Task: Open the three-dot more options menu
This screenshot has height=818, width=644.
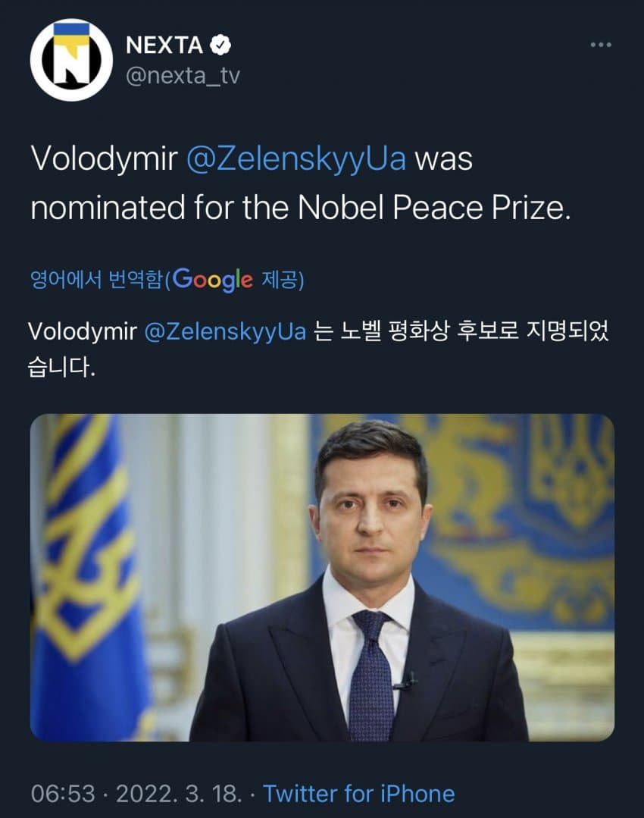Action: (x=600, y=45)
